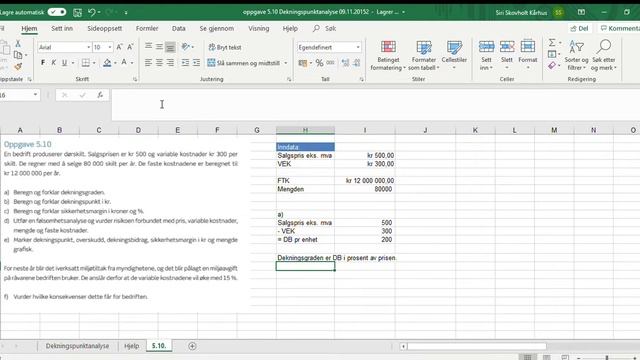
Task: Add a new sheet with plus icon
Action: pos(192,346)
